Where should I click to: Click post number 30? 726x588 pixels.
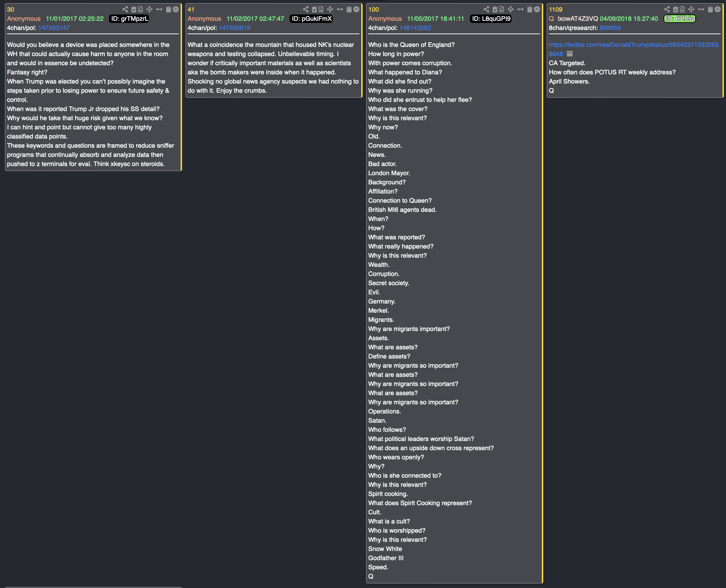click(11, 10)
